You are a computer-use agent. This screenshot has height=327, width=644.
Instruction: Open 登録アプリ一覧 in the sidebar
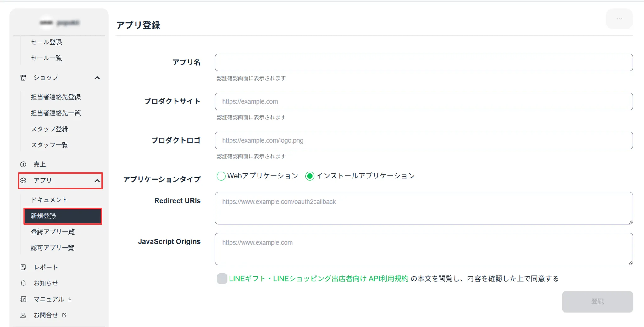[x=53, y=232]
